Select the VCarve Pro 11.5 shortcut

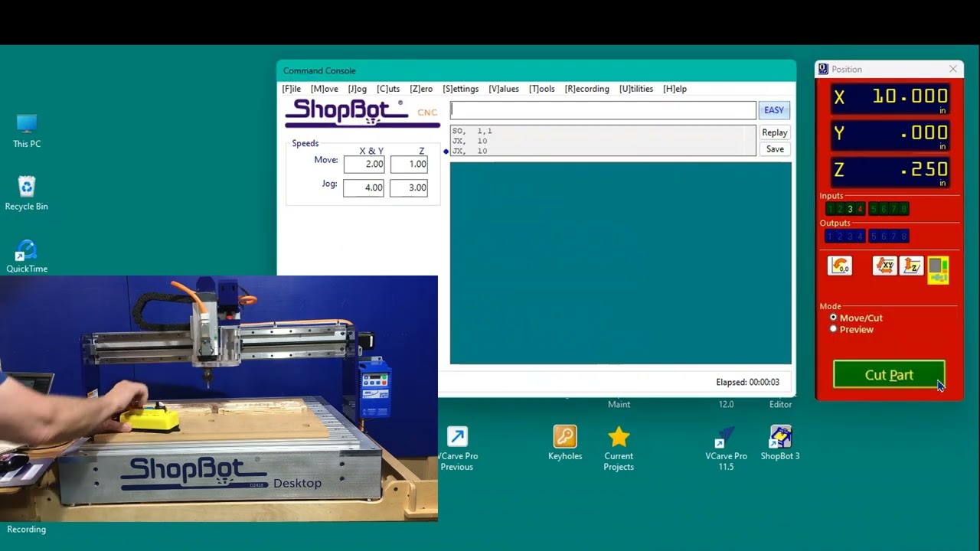click(726, 449)
